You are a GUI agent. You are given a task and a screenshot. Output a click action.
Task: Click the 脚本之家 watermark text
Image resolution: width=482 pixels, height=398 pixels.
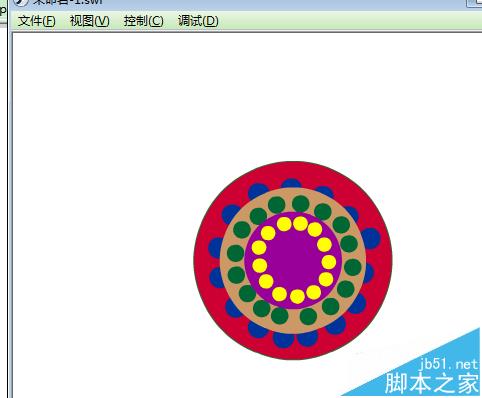(x=432, y=383)
